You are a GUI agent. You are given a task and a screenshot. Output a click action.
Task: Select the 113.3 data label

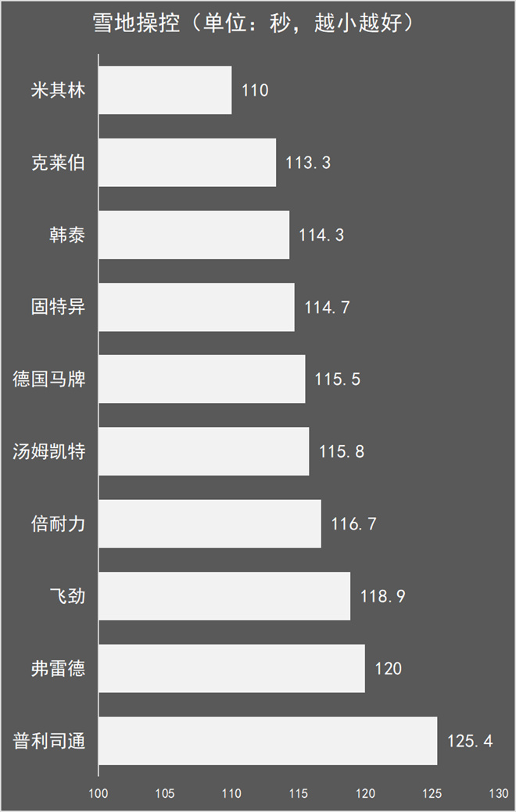tap(309, 163)
